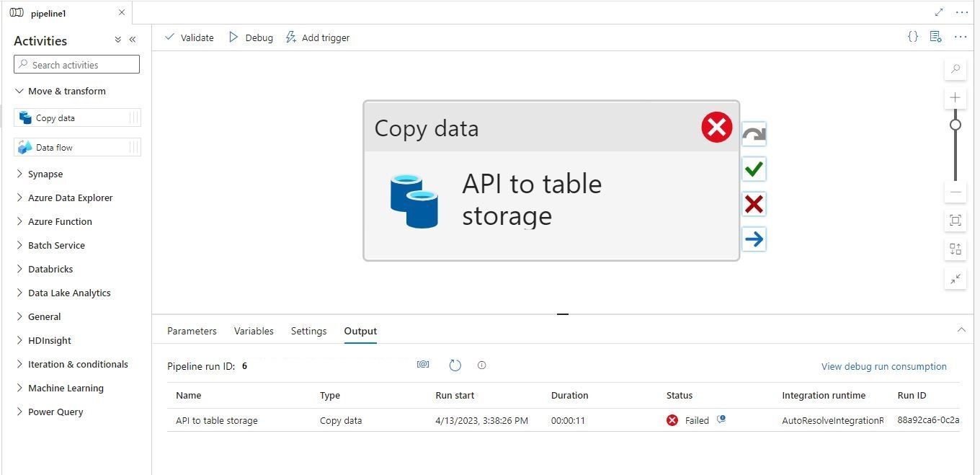This screenshot has height=475, width=980.
Task: Click the auto-align activities icon
Action: click(955, 249)
